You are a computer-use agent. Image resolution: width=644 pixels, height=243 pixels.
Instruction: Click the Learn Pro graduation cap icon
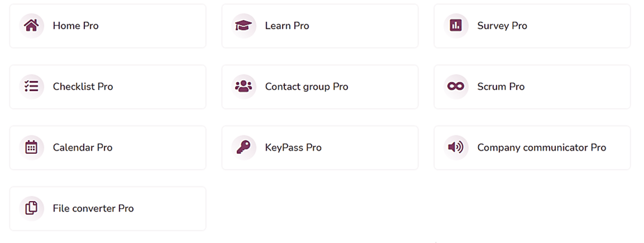pyautogui.click(x=244, y=26)
